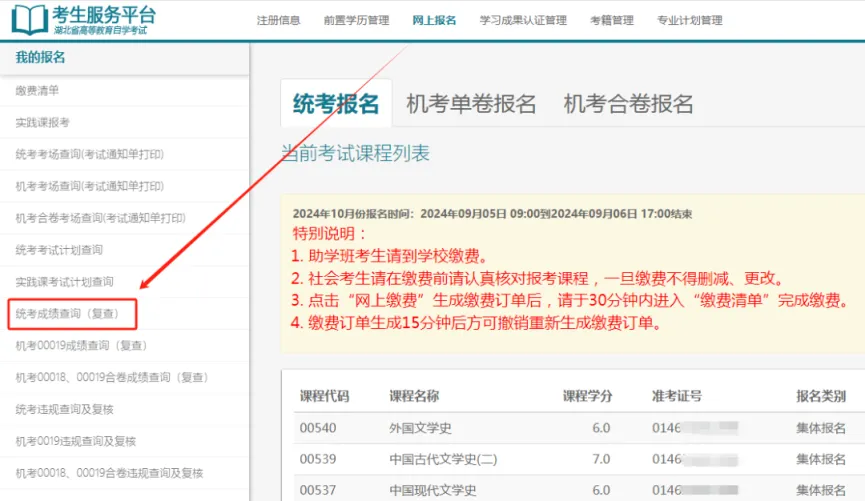The image size is (865, 501).
Task: Select 实践课报考 in the left sidebar
Action: click(43, 122)
